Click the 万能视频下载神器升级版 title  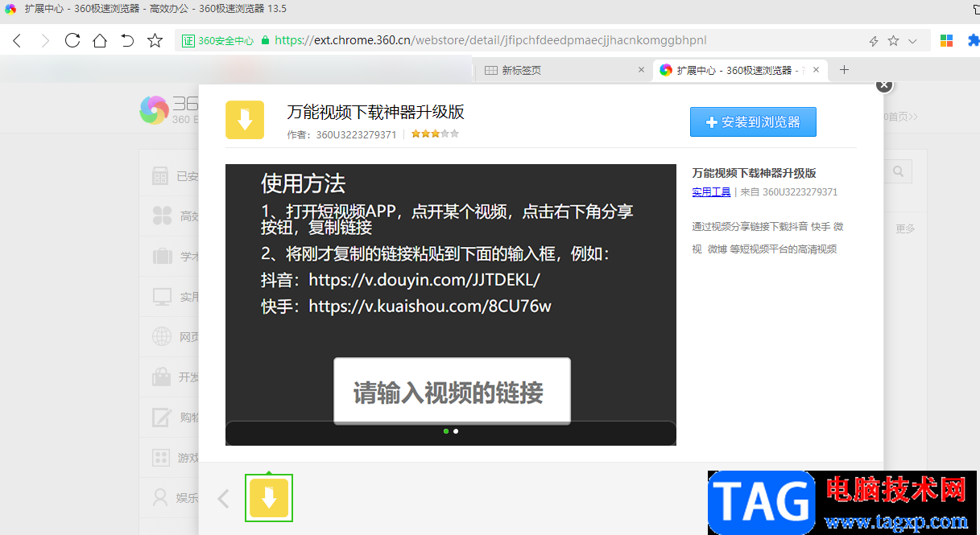375,112
